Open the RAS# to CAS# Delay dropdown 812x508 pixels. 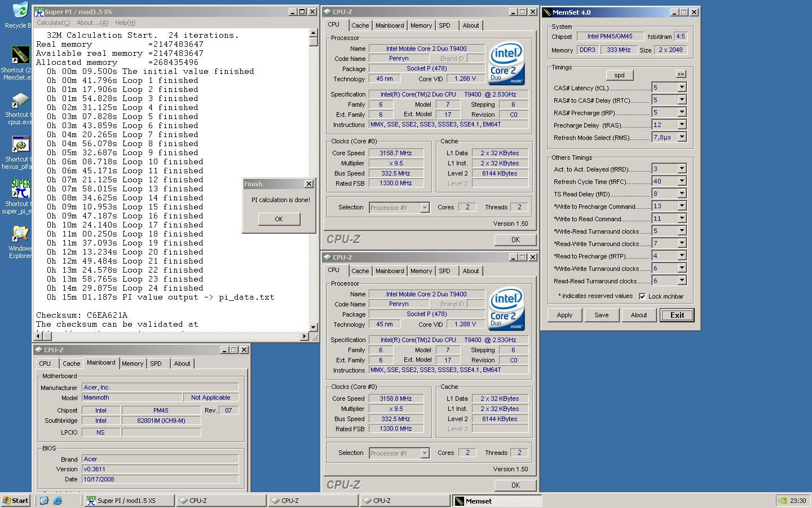pyautogui.click(x=682, y=100)
